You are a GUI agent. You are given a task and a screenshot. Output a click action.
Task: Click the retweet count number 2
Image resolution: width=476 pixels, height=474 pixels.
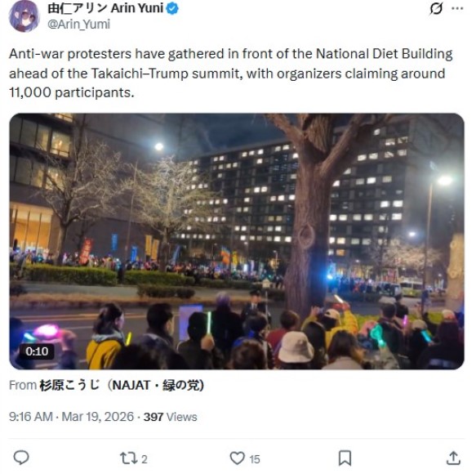click(x=145, y=459)
